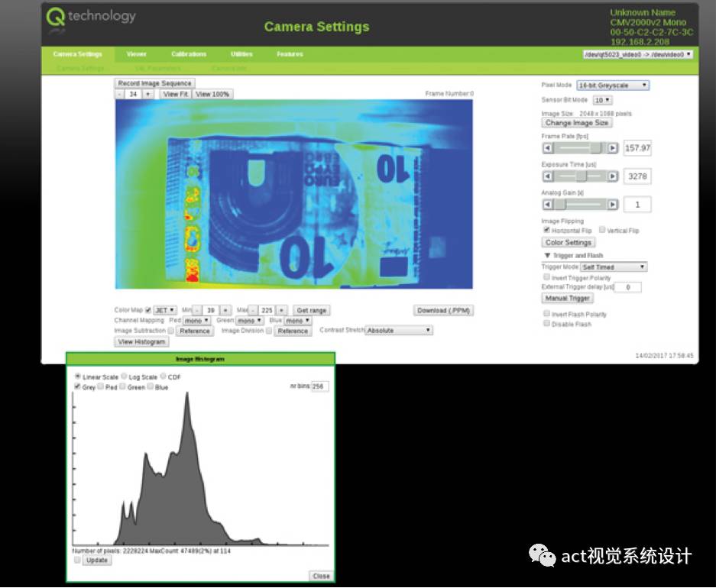Enable Image Subtraction checkbox

coord(170,331)
